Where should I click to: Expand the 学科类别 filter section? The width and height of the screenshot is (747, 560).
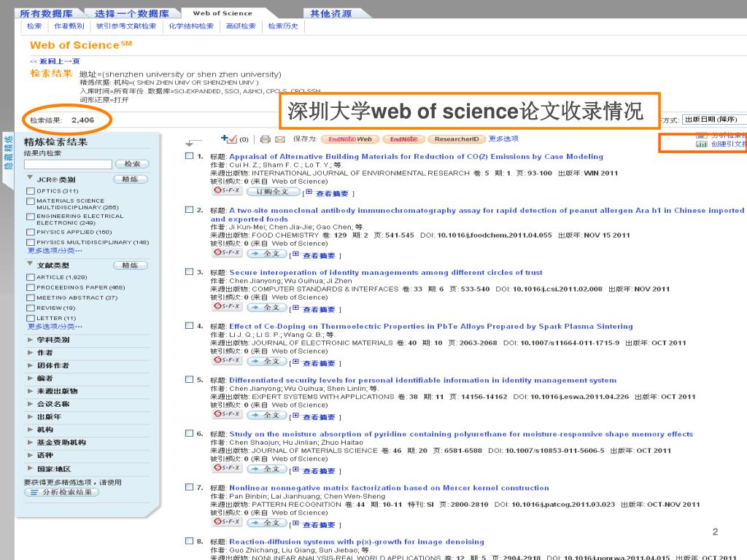[x=30, y=340]
